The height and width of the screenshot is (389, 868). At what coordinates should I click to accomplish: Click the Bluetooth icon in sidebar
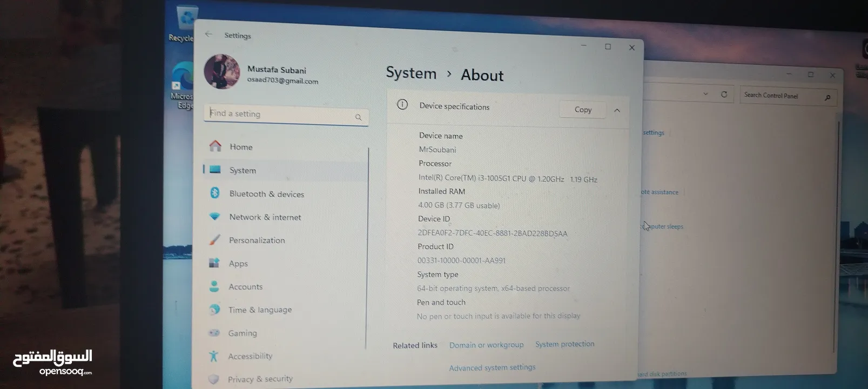(214, 193)
